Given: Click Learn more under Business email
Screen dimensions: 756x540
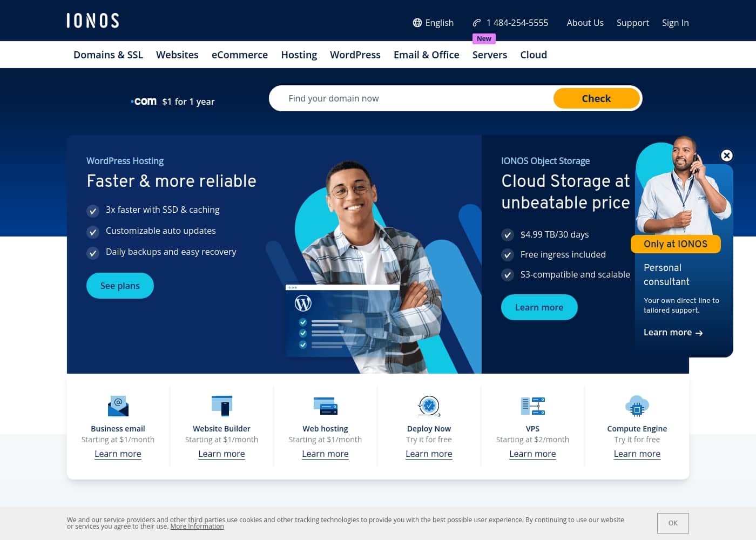Looking at the screenshot, I should click(x=118, y=454).
